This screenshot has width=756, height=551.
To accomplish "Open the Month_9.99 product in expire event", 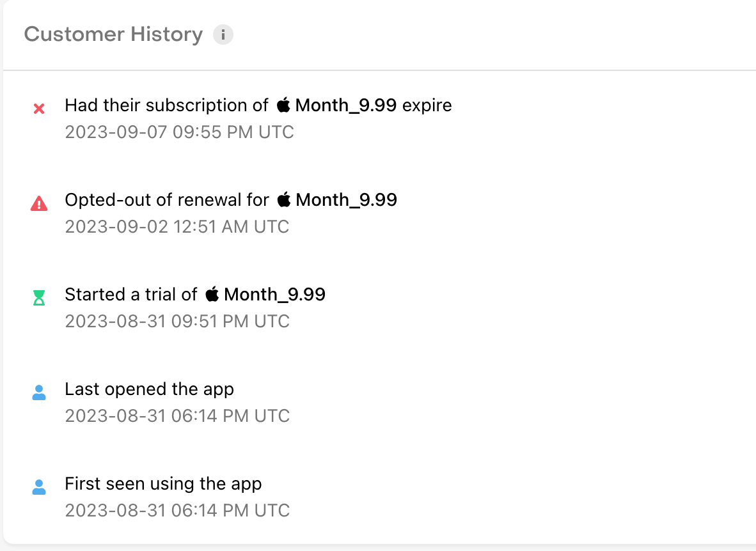I will (346, 105).
